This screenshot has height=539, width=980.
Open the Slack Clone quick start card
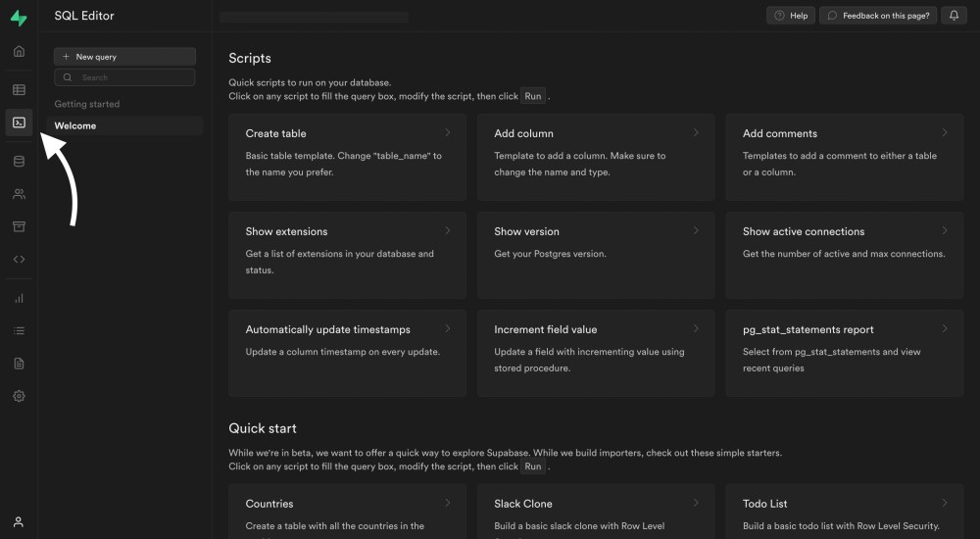pyautogui.click(x=596, y=512)
